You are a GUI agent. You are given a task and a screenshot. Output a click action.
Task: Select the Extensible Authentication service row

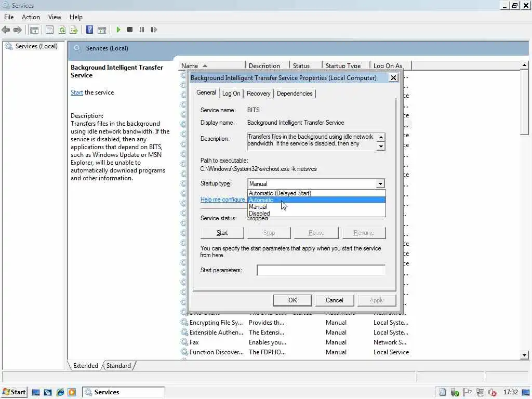[x=295, y=332]
